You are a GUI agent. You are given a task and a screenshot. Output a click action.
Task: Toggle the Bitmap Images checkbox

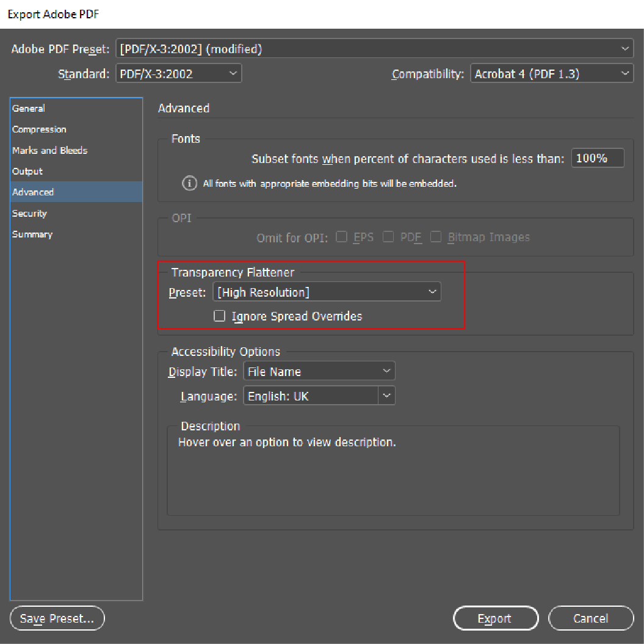point(436,237)
